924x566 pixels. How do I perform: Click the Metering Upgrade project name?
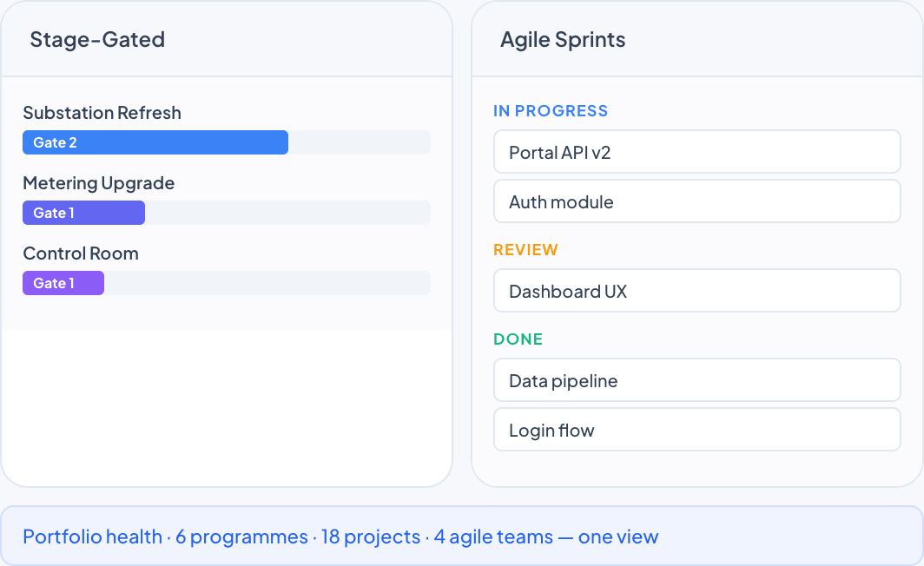[98, 183]
